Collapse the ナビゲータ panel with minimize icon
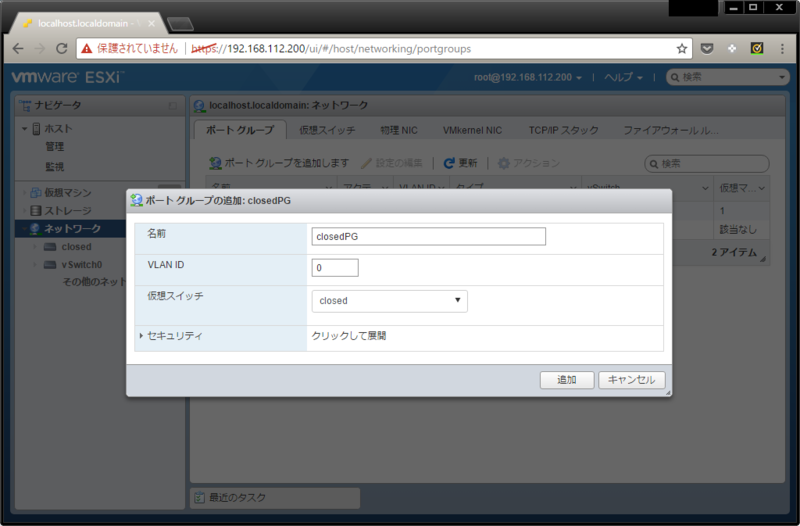This screenshot has width=800, height=526. pyautogui.click(x=172, y=106)
